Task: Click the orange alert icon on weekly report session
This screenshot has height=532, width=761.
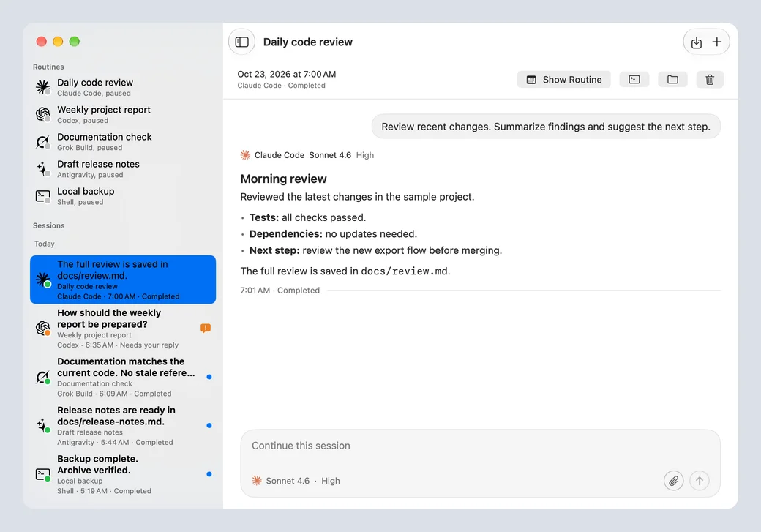Action: pos(206,329)
